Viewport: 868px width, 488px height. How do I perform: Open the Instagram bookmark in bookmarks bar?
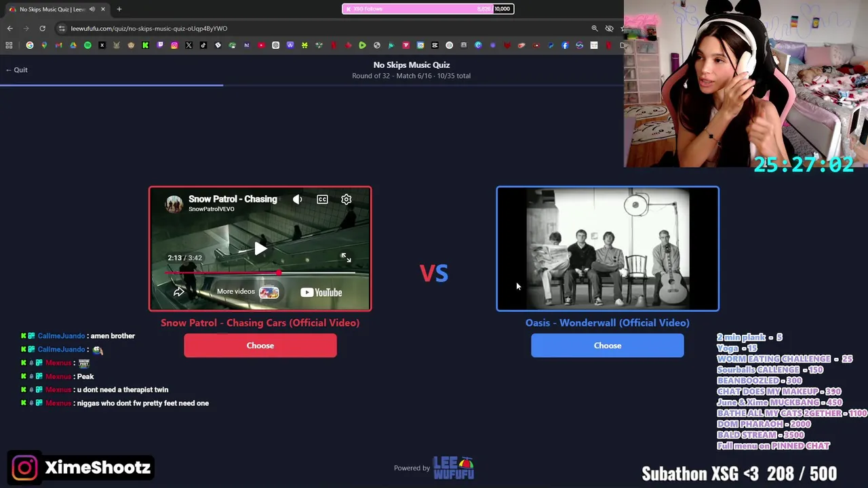click(174, 45)
